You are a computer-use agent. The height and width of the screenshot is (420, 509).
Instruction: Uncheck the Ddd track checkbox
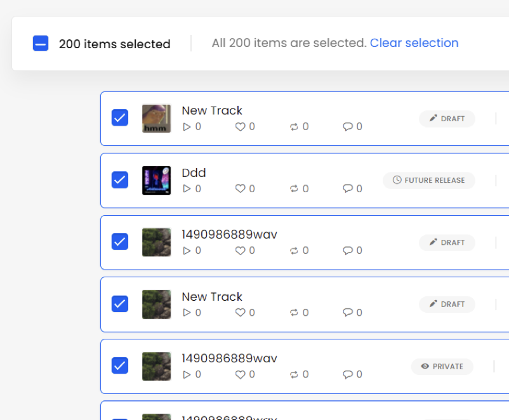coord(120,180)
